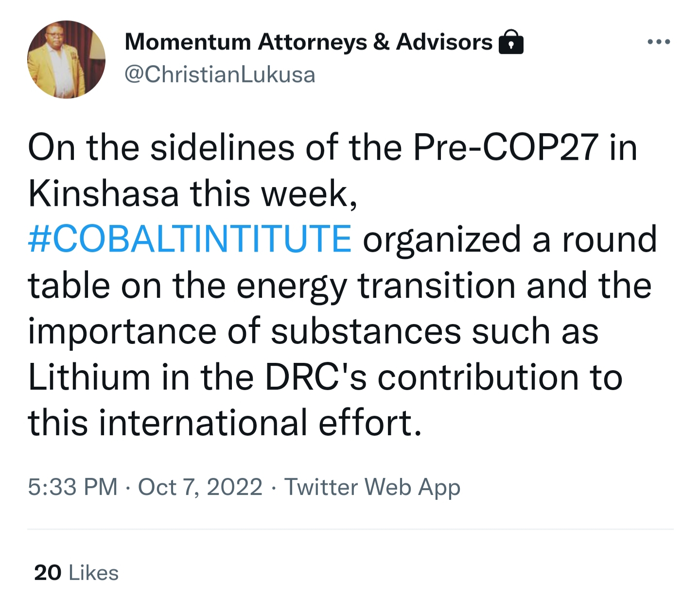This screenshot has height=598, width=700.
Task: Click the 5:33 PM timestamp
Action: [73, 487]
